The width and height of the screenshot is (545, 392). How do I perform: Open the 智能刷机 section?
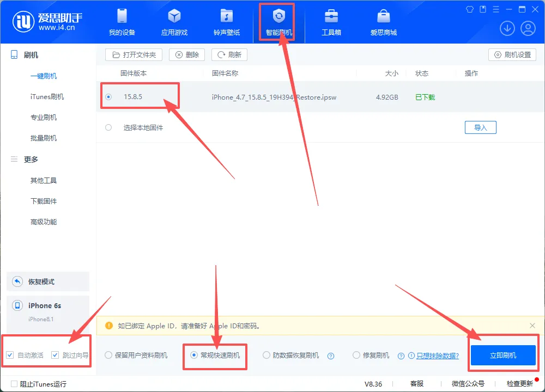[278, 22]
